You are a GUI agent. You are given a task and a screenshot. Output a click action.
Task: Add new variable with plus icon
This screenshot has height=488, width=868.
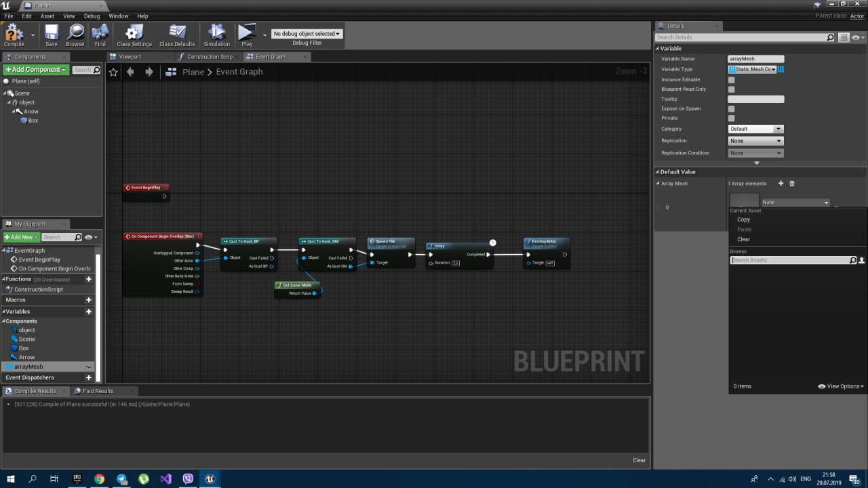pyautogui.click(x=88, y=311)
